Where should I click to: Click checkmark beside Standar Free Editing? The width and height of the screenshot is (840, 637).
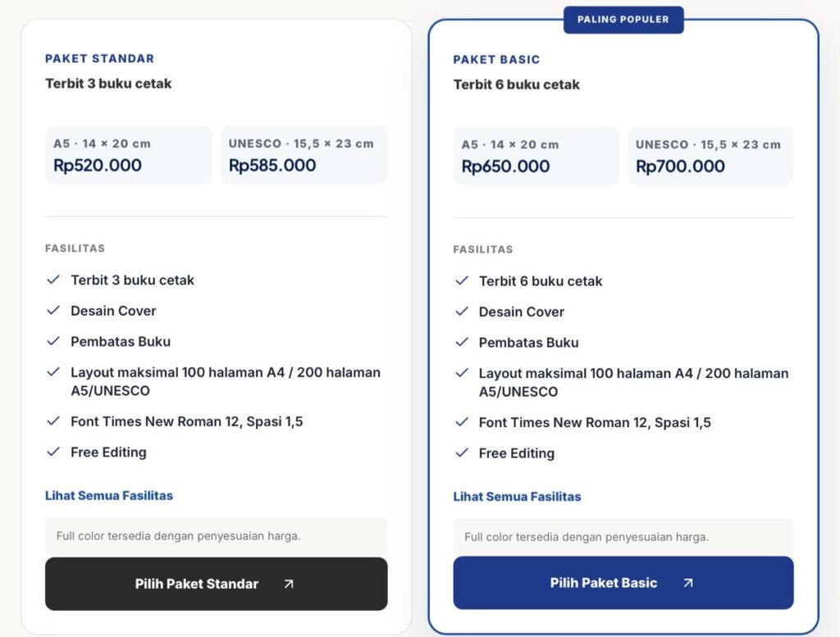pos(53,452)
